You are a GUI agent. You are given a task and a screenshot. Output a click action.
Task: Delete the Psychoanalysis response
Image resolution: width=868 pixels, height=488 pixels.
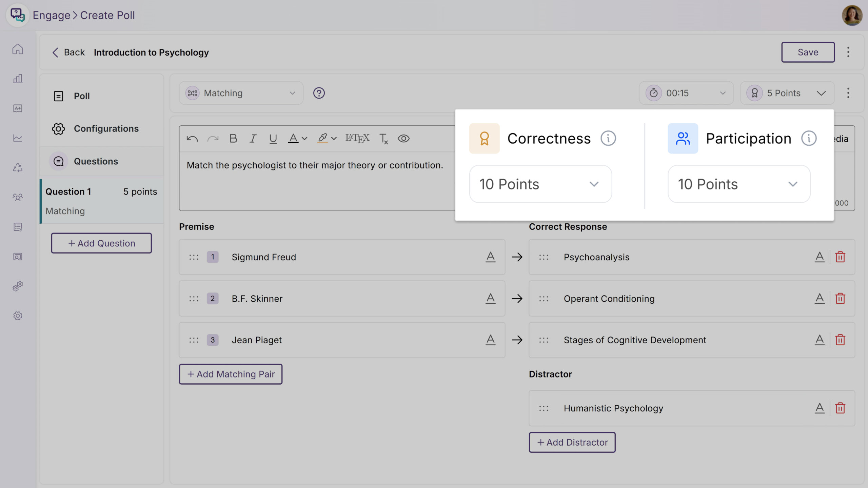840,257
